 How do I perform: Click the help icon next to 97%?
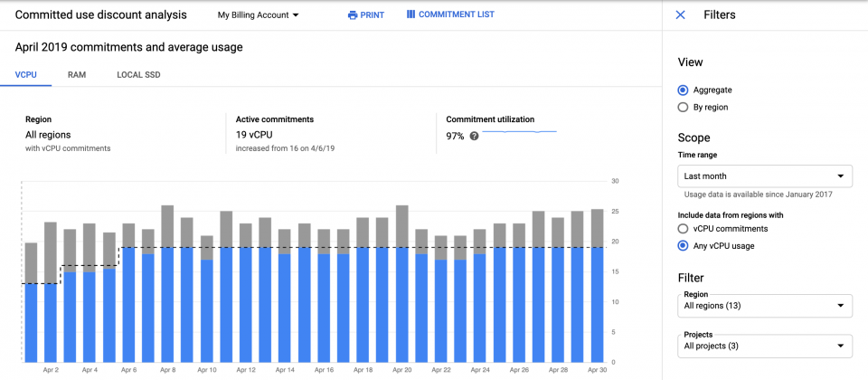click(474, 136)
